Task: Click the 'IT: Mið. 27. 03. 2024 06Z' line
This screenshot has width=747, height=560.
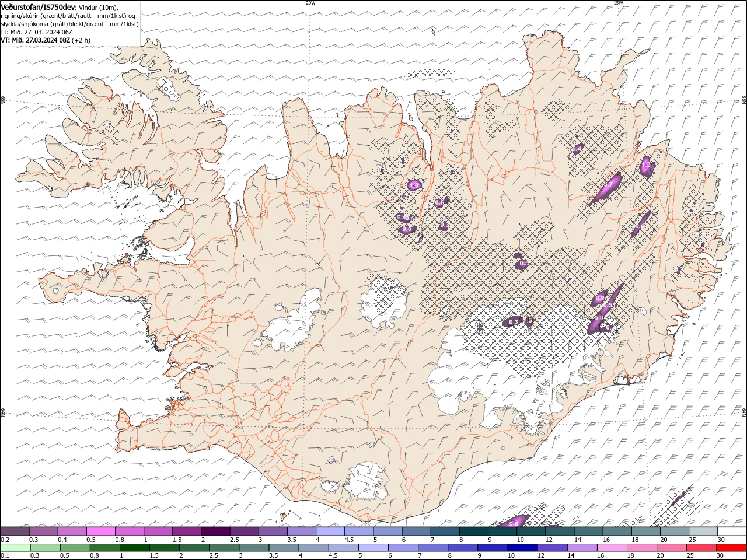Action: [x=37, y=32]
